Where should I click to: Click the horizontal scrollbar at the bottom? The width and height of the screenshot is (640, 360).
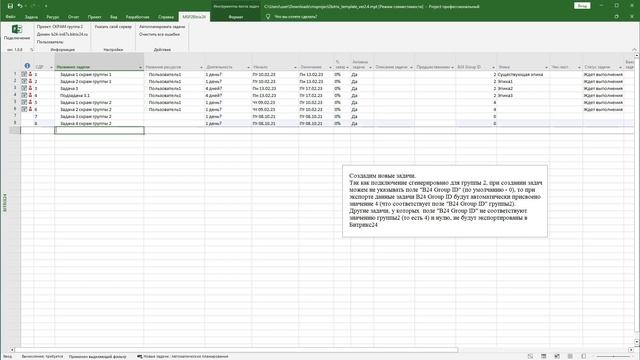[236, 350]
